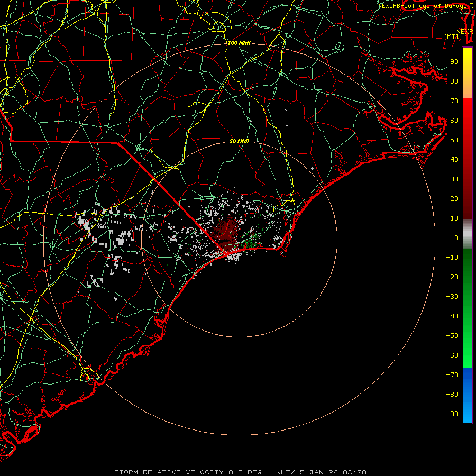
Task: Click the "[KT]" units label
Action: click(452, 36)
